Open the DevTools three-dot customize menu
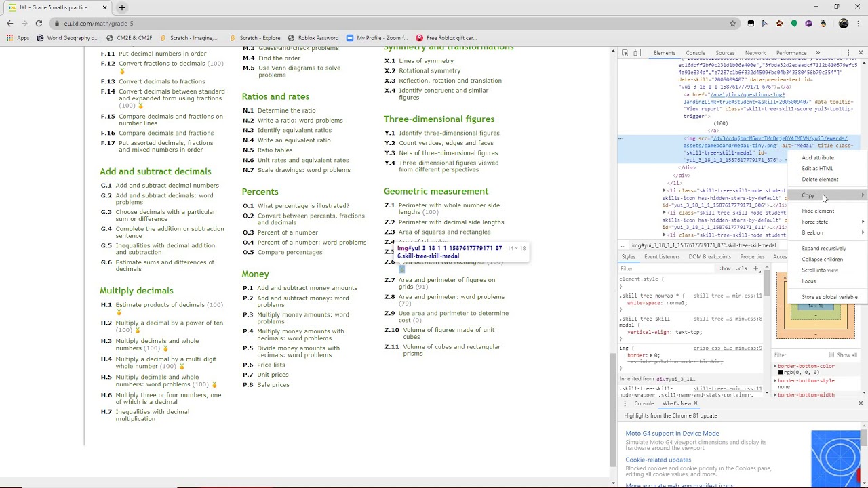The height and width of the screenshot is (488, 868). pyautogui.click(x=848, y=53)
